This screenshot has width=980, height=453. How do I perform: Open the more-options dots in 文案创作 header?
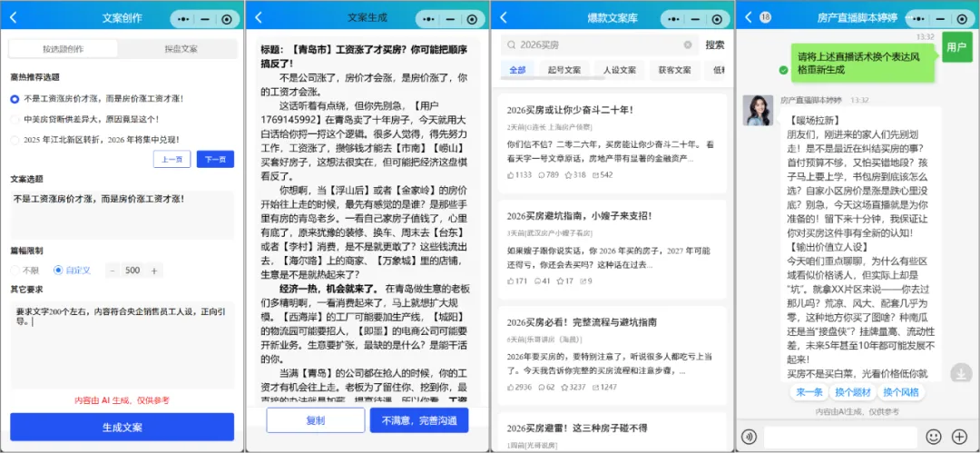[183, 19]
